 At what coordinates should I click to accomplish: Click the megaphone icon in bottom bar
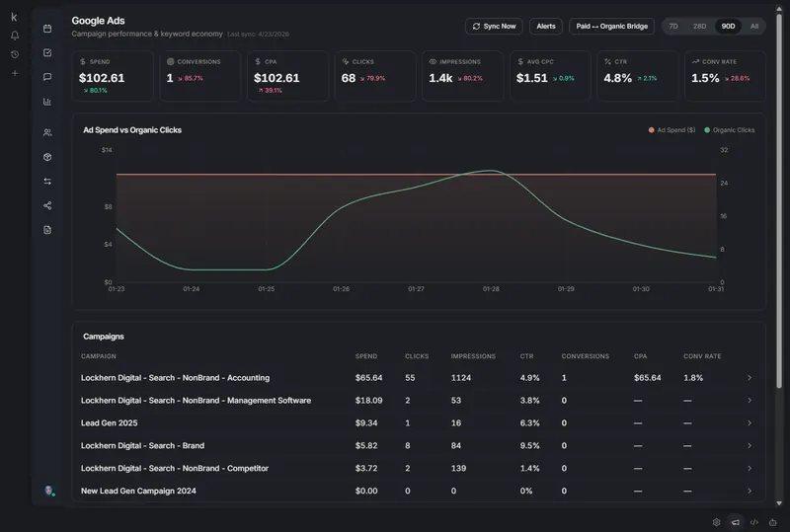736,522
